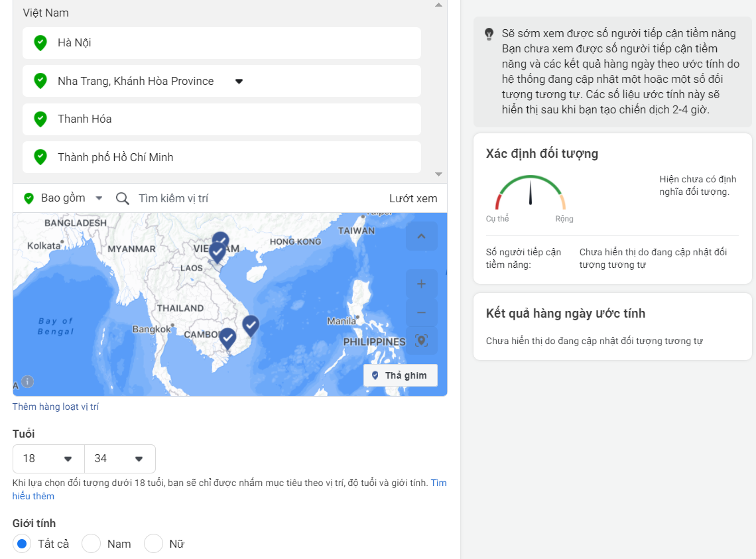Screen dimensions: 756x559
Task: Open the maximum age 34 dropdown
Action: point(119,459)
